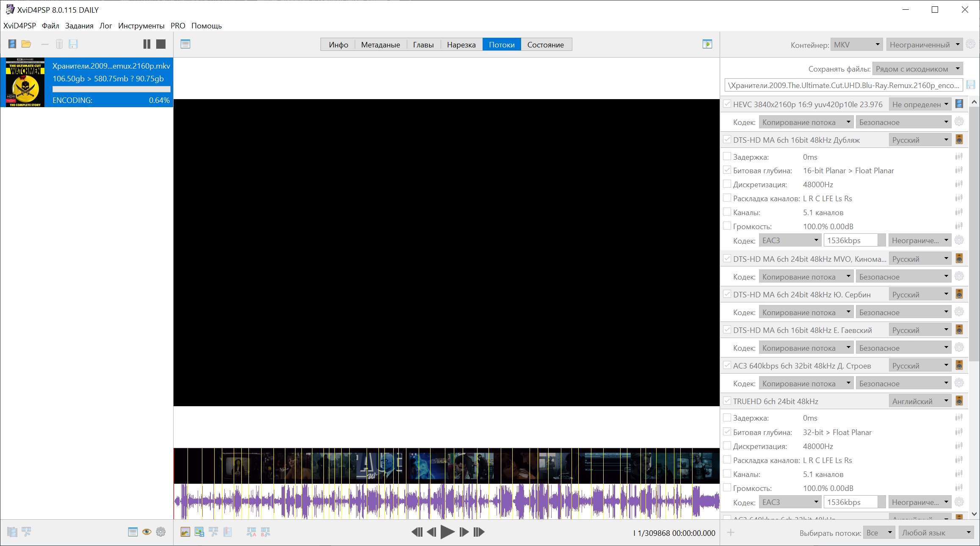The image size is (980, 546).
Task: Enable the Задержка checkbox of the first audio track
Action: click(x=727, y=157)
